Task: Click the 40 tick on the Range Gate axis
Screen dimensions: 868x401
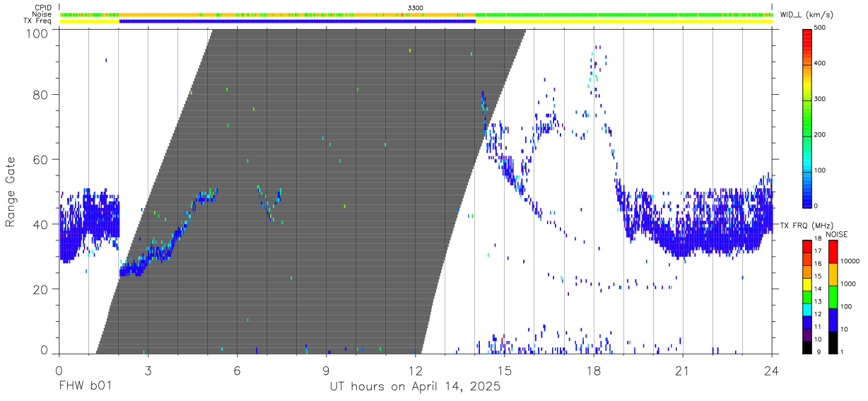Action: [x=41, y=224]
